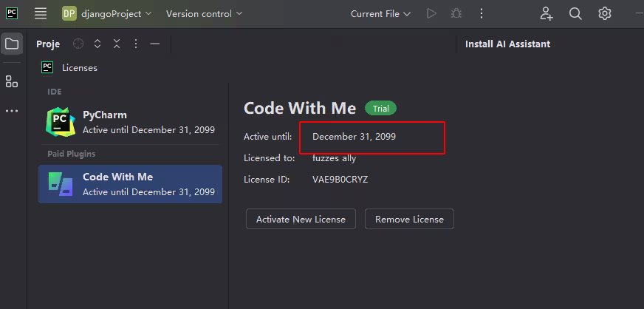Screen dimensions: 644x309
Task: Click Install AI Assistant link
Action: [507, 44]
